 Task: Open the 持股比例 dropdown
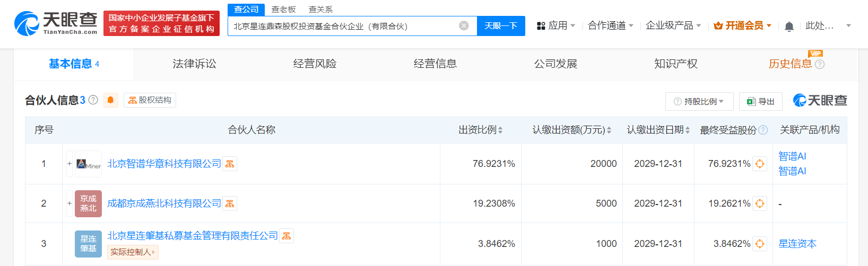click(699, 101)
